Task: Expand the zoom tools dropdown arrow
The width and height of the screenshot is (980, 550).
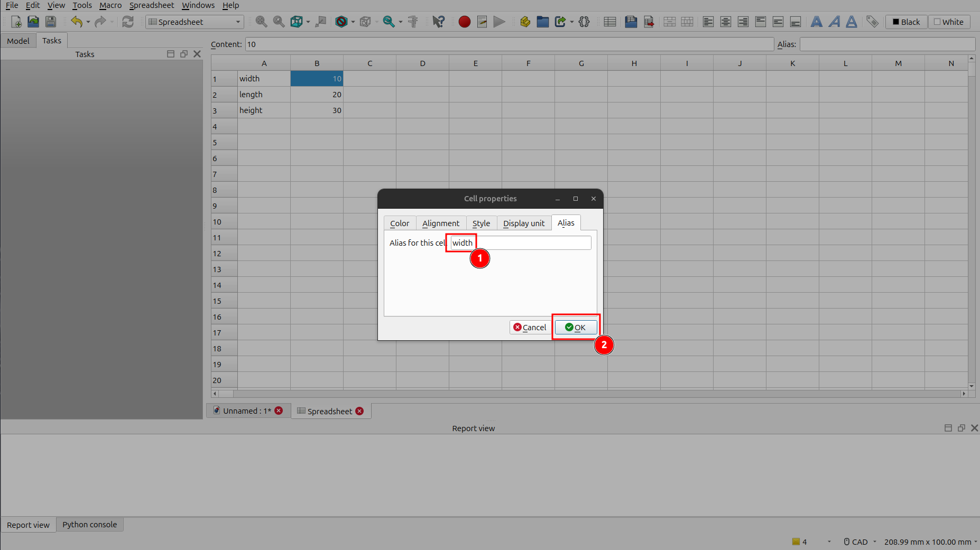Action: [x=401, y=22]
